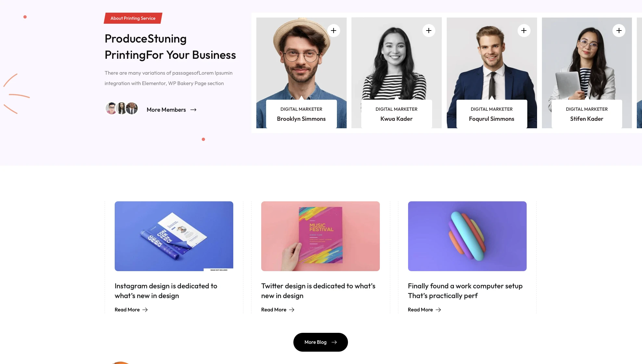
Task: Expand Kwua Kader card plus icon
Action: pos(429,31)
